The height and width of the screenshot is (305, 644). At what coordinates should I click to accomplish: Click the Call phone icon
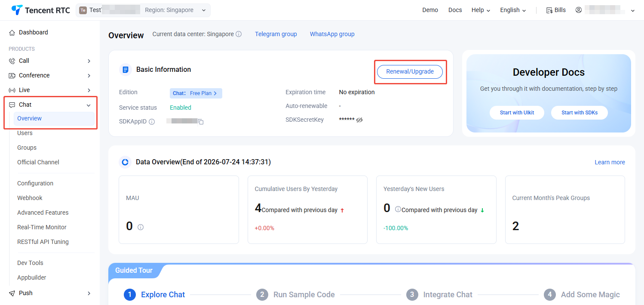12,61
